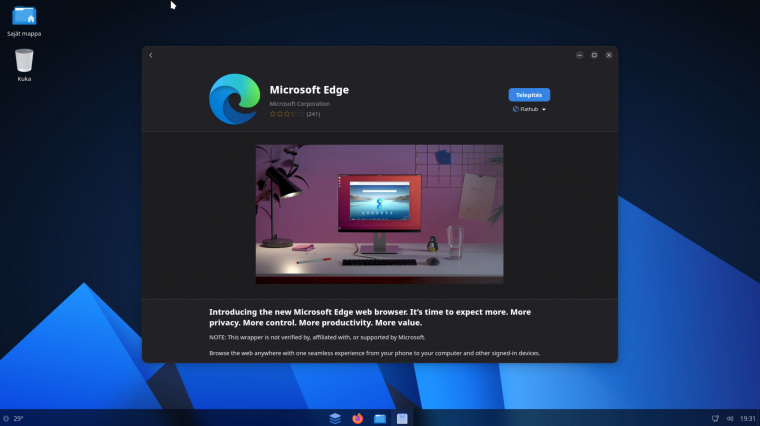Click the star rating with 241 reviews
The width and height of the screenshot is (760, 426).
point(295,114)
